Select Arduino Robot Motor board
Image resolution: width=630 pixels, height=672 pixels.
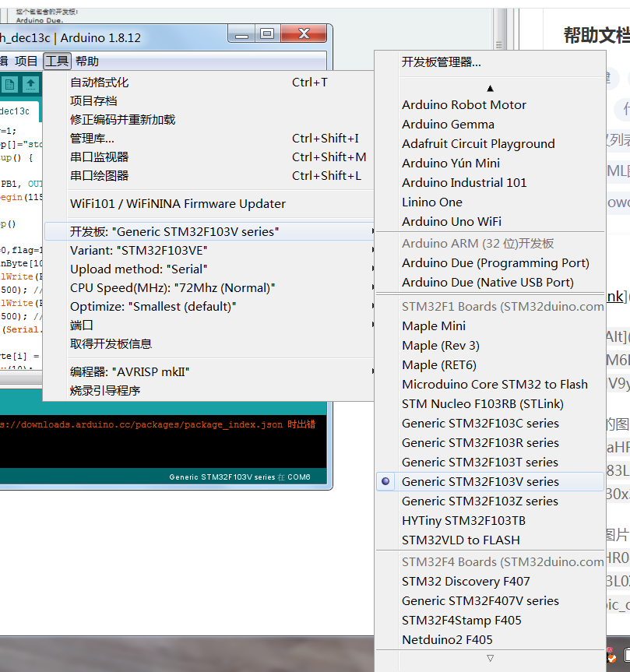click(490, 104)
